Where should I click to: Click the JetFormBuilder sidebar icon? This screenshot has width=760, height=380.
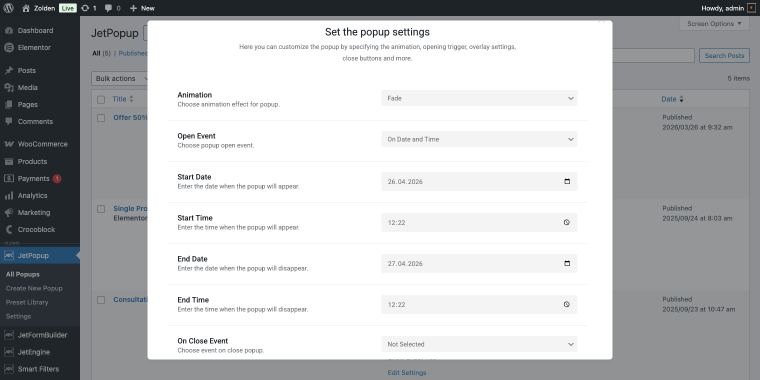point(9,335)
